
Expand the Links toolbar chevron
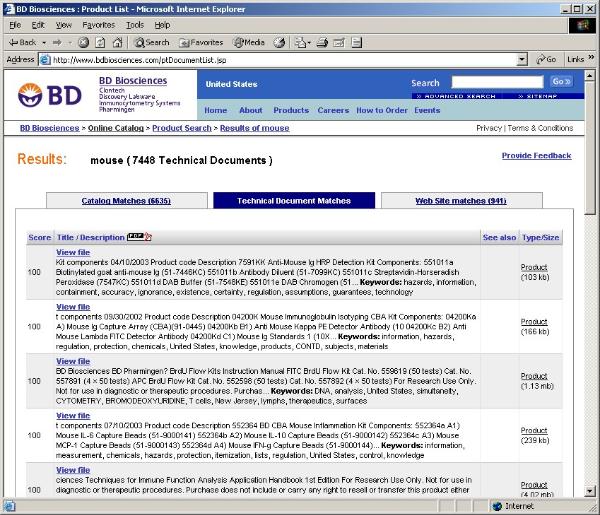(591, 57)
